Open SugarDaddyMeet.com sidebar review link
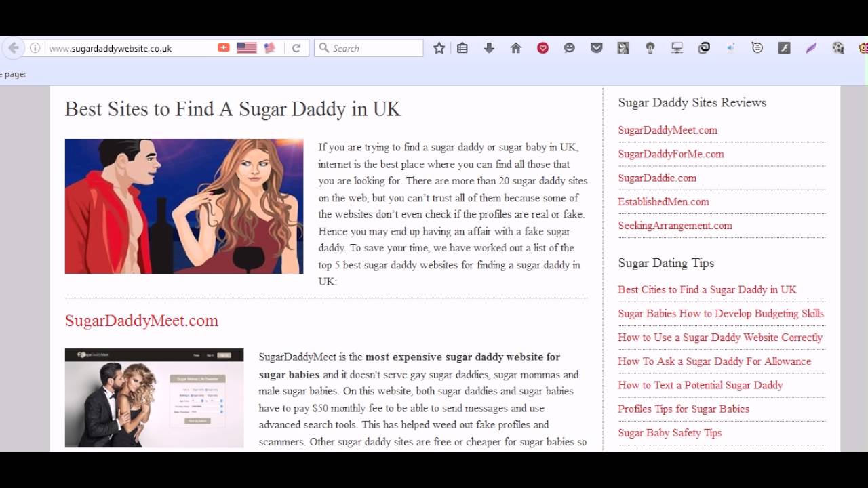868x488 pixels. pos(667,130)
